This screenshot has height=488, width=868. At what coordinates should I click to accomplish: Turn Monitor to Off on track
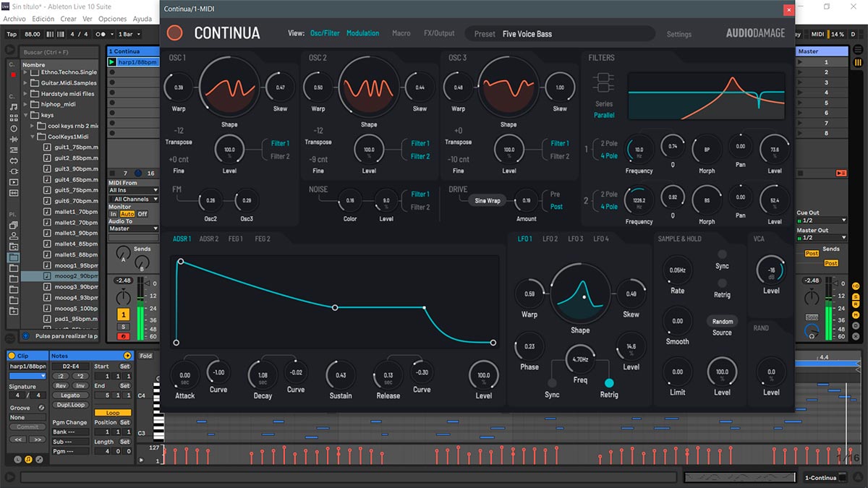[x=142, y=214]
